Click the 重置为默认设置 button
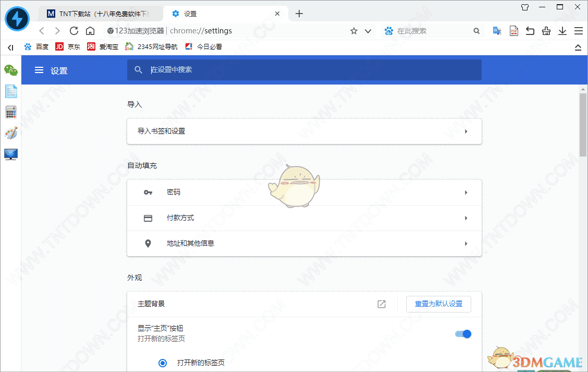 (438, 304)
